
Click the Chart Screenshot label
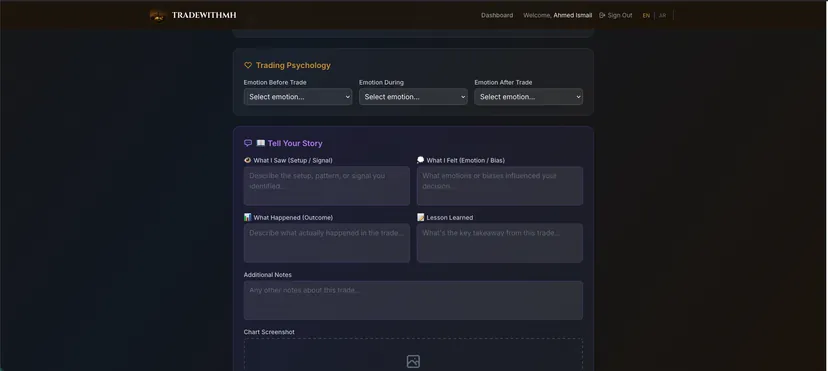[269, 332]
